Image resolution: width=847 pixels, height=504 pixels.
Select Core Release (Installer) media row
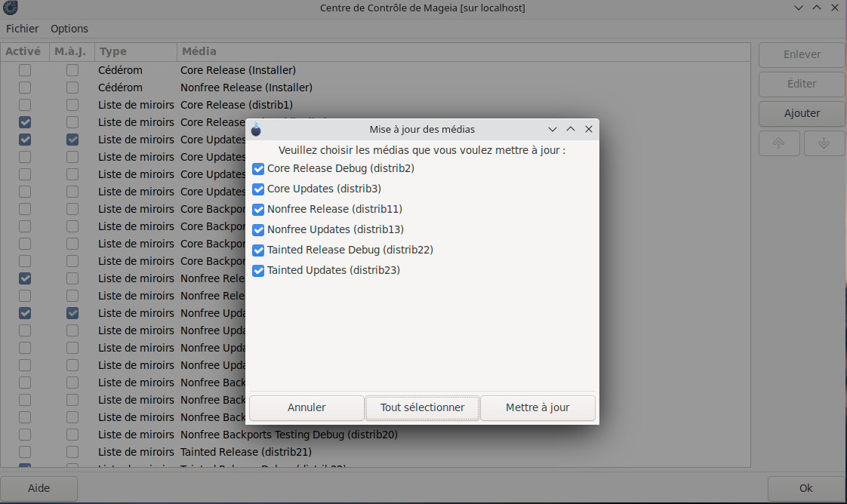(375, 70)
